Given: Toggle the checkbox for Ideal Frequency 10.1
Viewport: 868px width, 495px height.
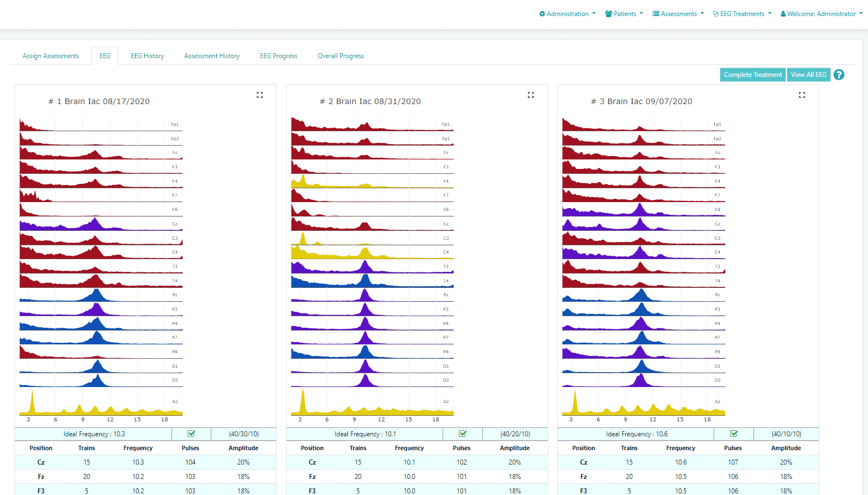Looking at the screenshot, I should tap(462, 434).
